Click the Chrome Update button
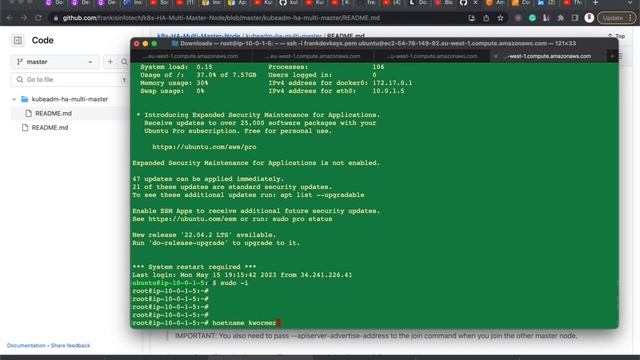 616,18
